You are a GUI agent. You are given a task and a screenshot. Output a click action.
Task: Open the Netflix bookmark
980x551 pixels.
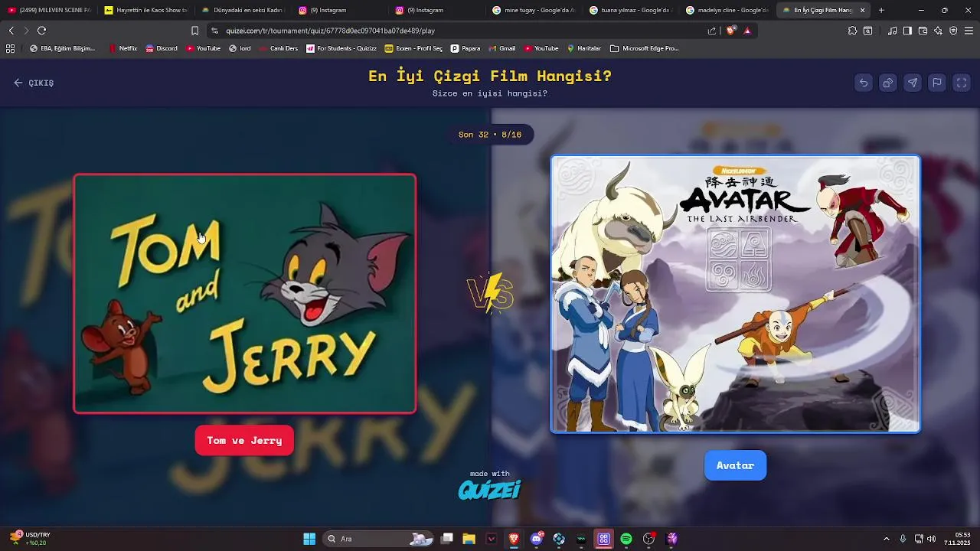(122, 48)
